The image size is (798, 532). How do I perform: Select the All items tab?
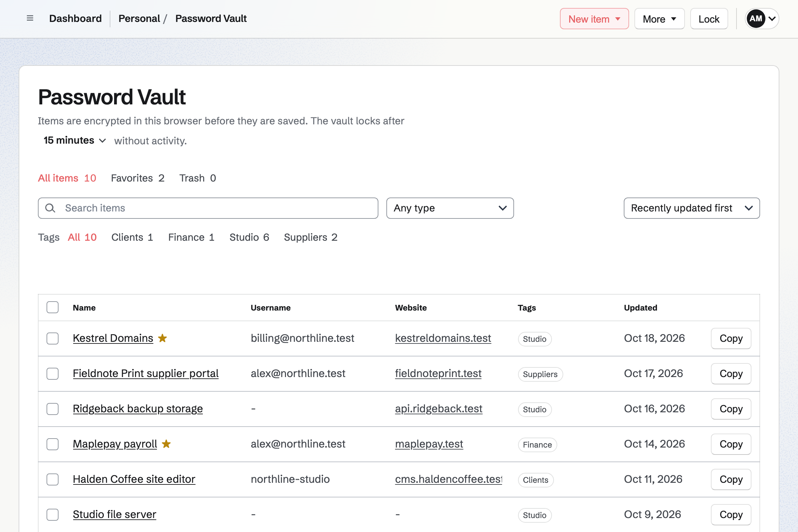tap(67, 178)
